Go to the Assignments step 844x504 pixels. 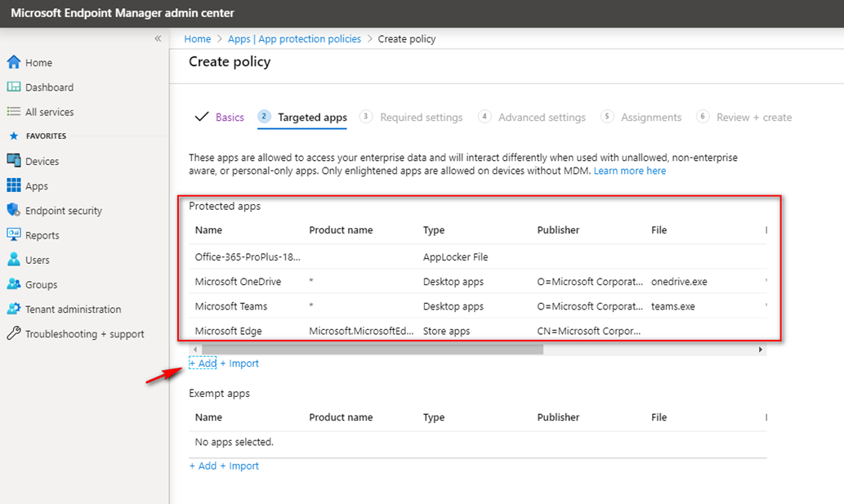click(651, 118)
